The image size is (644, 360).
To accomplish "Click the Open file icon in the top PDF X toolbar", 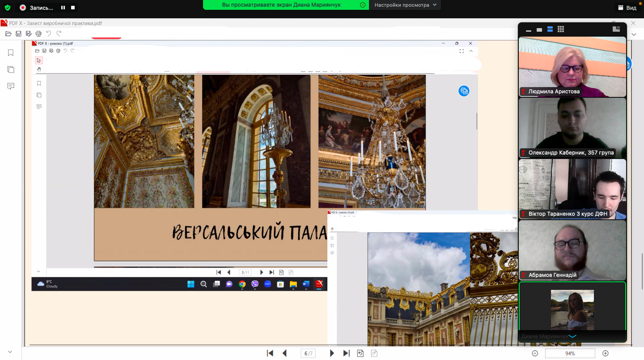I will tap(8, 33).
